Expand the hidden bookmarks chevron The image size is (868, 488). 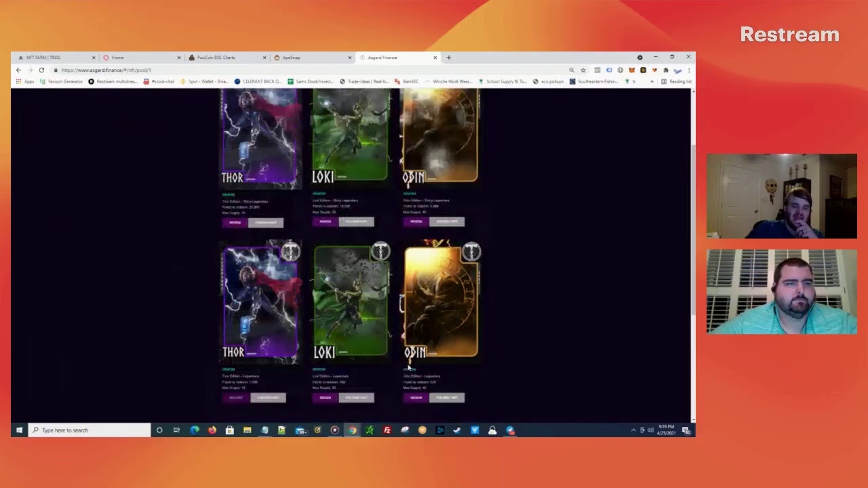[x=652, y=81]
